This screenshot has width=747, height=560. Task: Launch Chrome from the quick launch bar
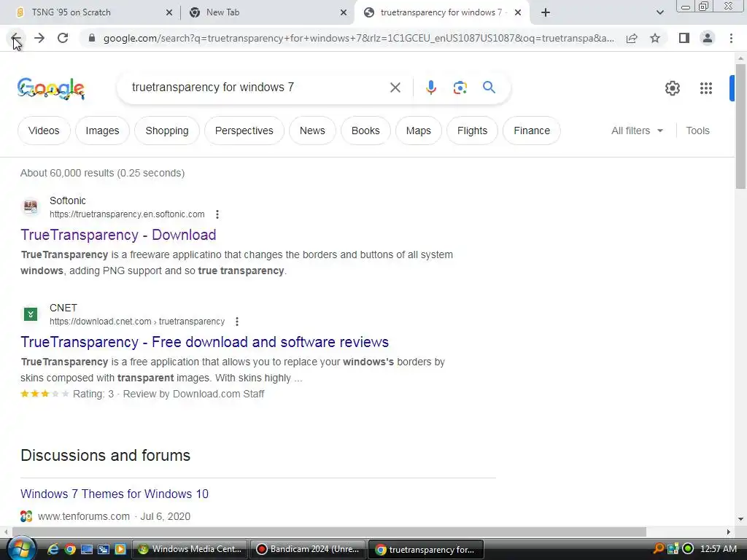pyautogui.click(x=70, y=549)
